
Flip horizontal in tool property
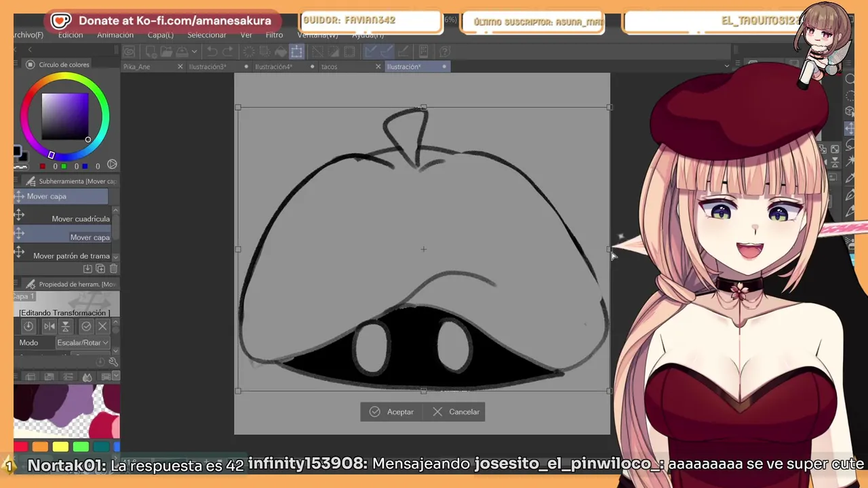point(50,326)
